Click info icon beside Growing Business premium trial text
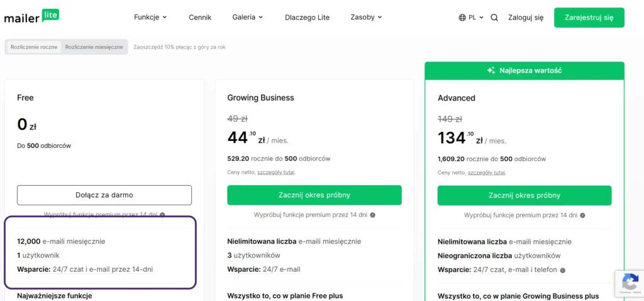Screen dimensions: 644x301 (372, 215)
